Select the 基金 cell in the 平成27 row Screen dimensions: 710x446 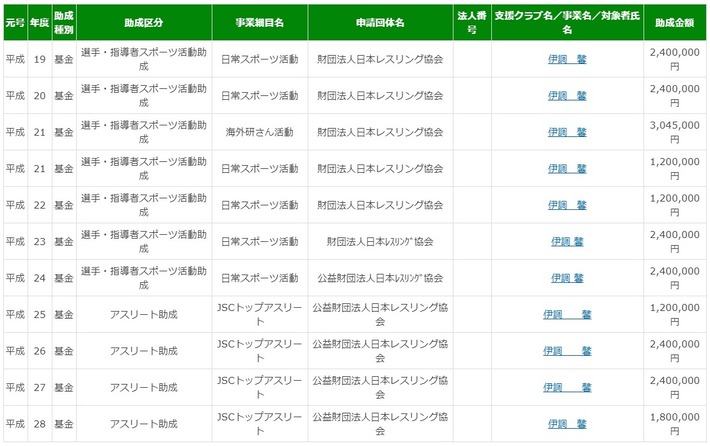coord(64,388)
